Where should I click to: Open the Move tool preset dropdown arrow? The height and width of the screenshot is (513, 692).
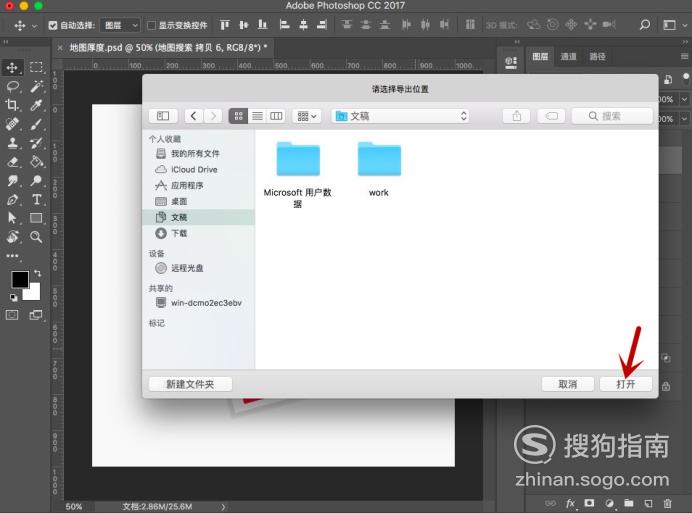click(34, 26)
